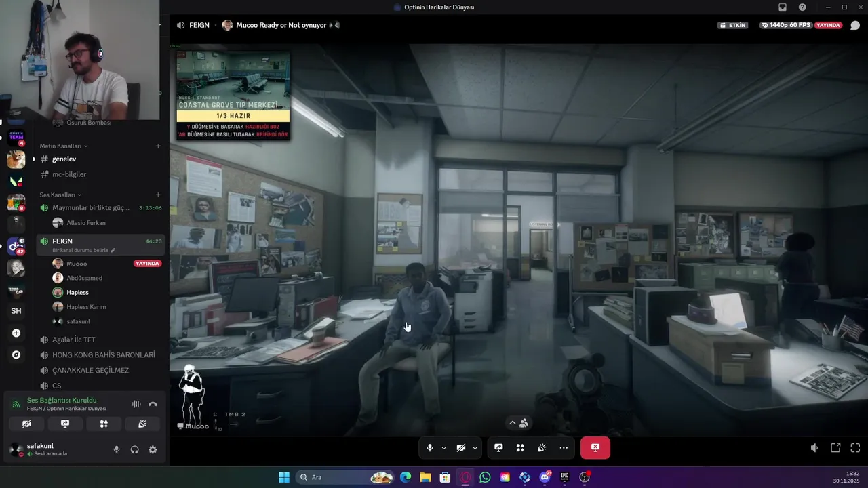Open camera options arrow in stream controls
The image size is (868, 488).
[x=475, y=448]
